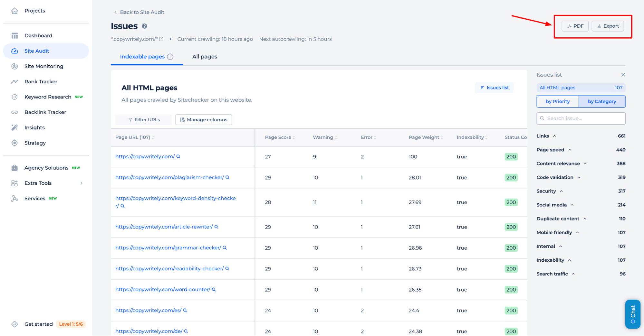
Task: Click magnifier icon next to article-rewriter URL
Action: tap(216, 227)
